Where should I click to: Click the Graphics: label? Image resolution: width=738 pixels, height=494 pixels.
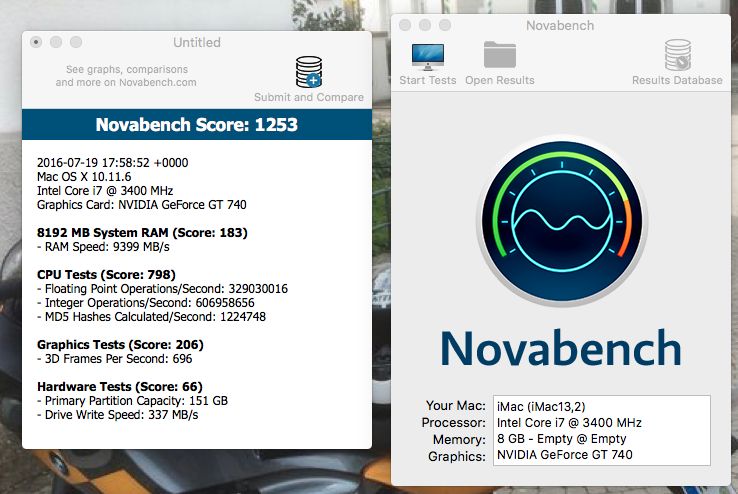pos(457,456)
